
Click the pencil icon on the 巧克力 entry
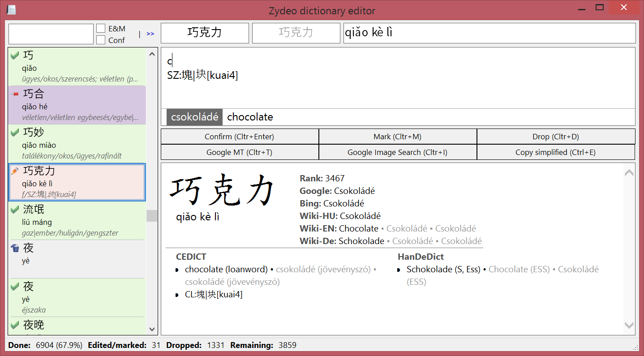click(x=14, y=170)
